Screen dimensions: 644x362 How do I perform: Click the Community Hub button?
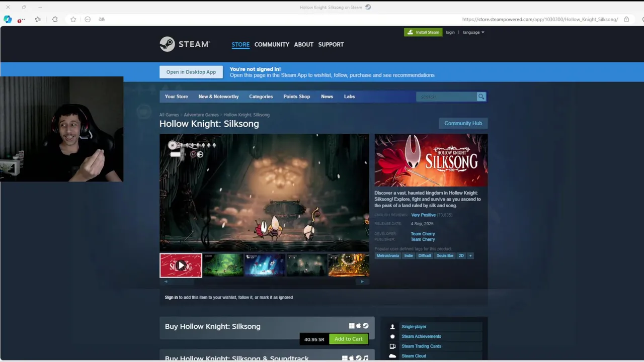(463, 123)
